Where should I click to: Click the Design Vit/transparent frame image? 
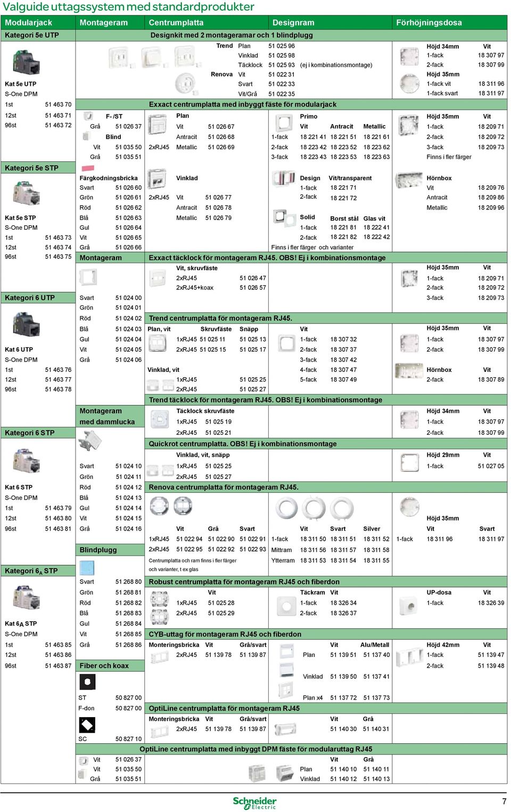tap(283, 178)
